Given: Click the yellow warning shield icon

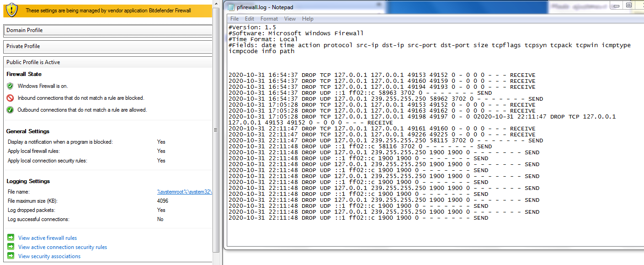Looking at the screenshot, I should [11, 9].
